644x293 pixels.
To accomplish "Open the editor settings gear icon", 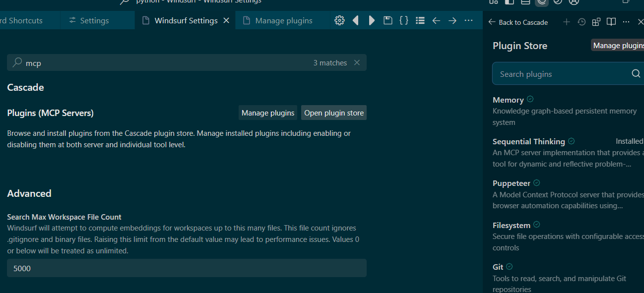I will (339, 20).
